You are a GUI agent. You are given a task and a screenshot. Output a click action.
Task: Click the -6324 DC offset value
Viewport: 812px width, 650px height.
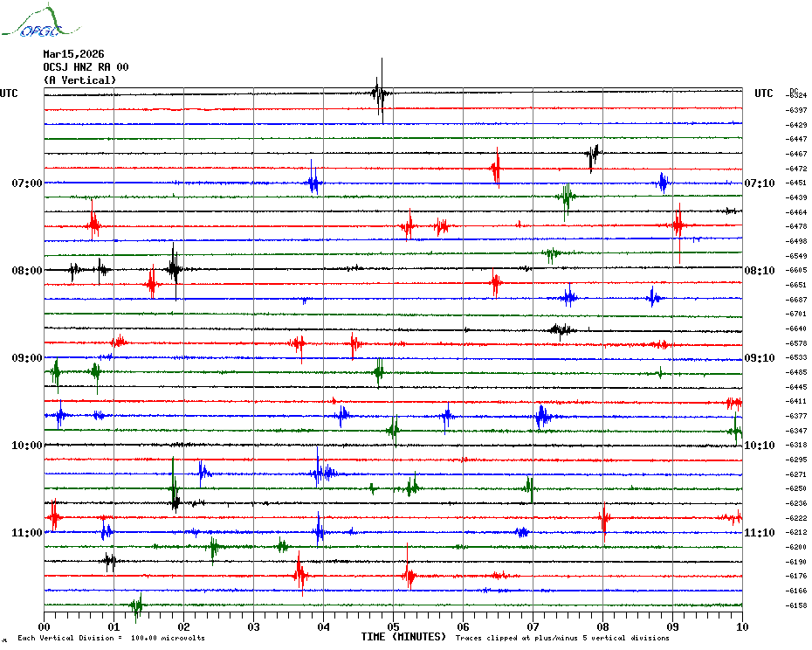tap(796, 95)
